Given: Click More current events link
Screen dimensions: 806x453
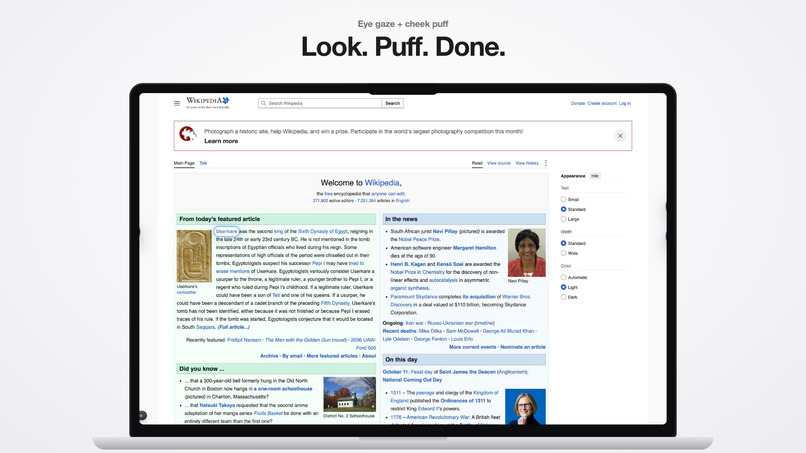Looking at the screenshot, I should [472, 347].
